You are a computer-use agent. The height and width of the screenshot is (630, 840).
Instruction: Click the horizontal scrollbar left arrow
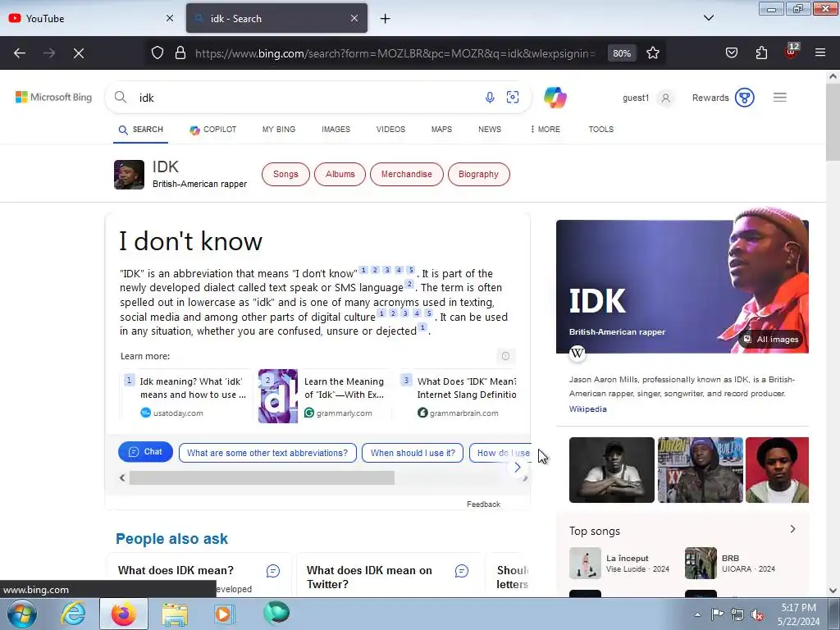[x=122, y=478]
